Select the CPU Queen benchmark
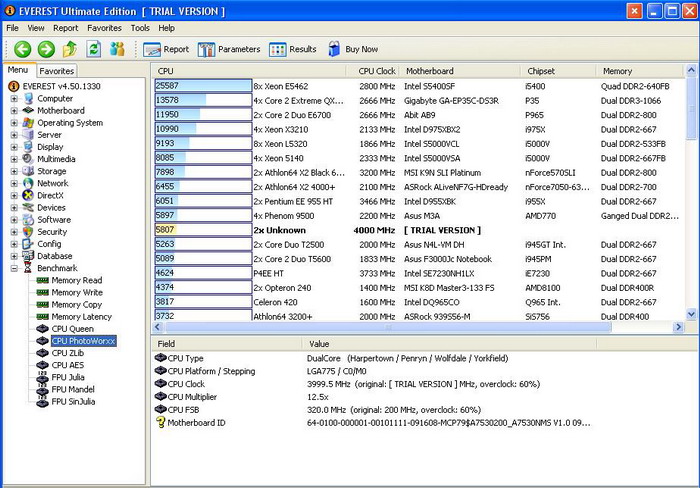Image resolution: width=700 pixels, height=488 pixels. click(x=72, y=329)
